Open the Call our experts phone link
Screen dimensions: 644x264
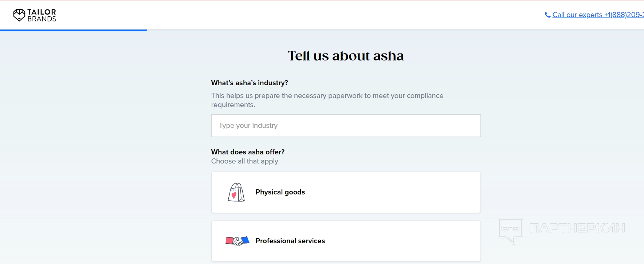[x=597, y=15]
